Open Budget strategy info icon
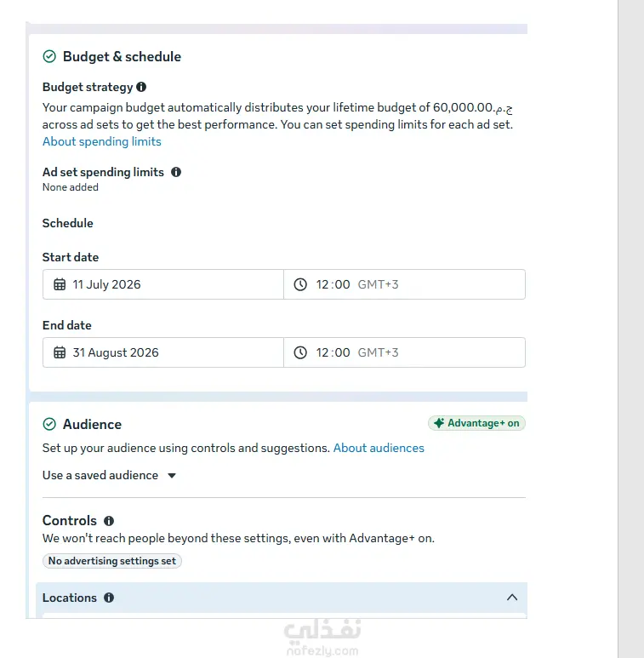Image resolution: width=644 pixels, height=658 pixels. tap(141, 87)
